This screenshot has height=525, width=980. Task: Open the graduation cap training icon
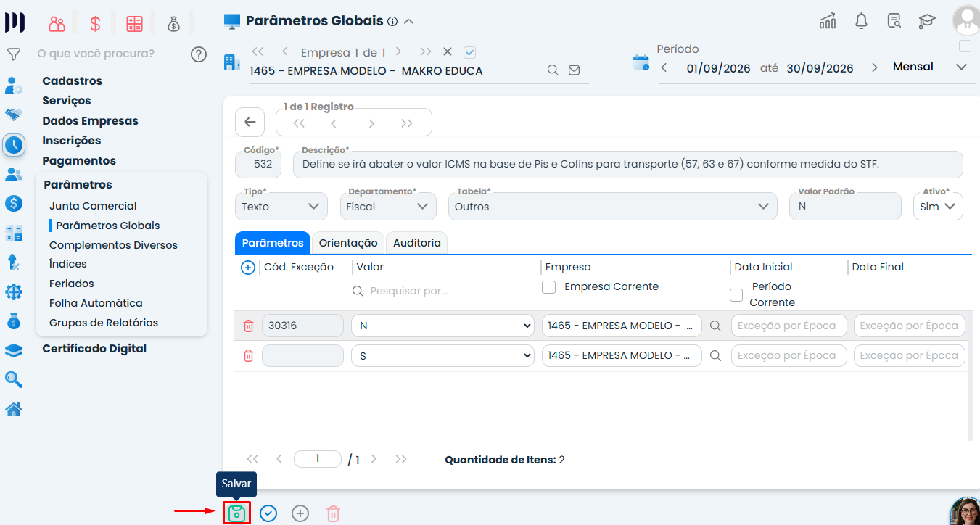[x=927, y=21]
